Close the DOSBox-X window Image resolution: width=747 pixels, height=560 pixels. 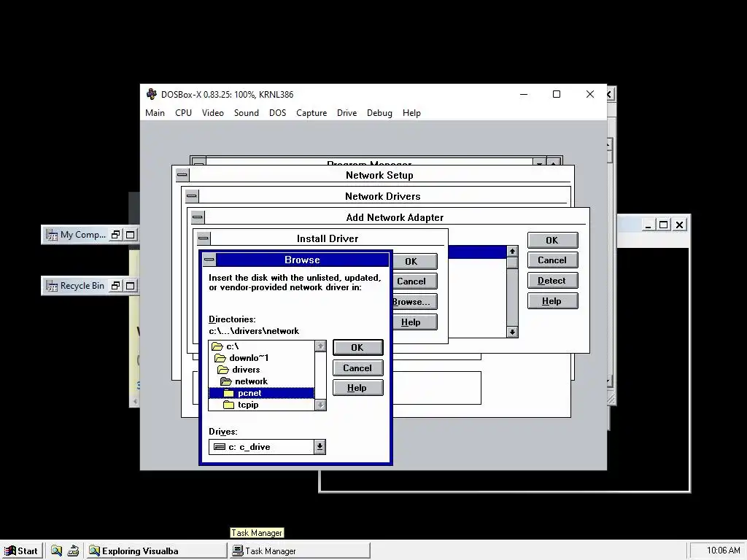tap(589, 94)
